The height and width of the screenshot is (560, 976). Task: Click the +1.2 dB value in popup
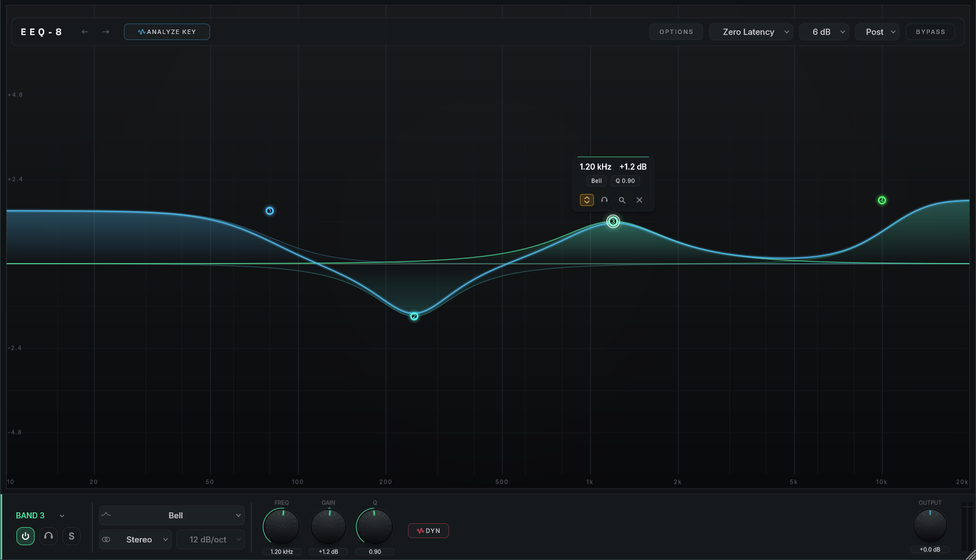633,167
